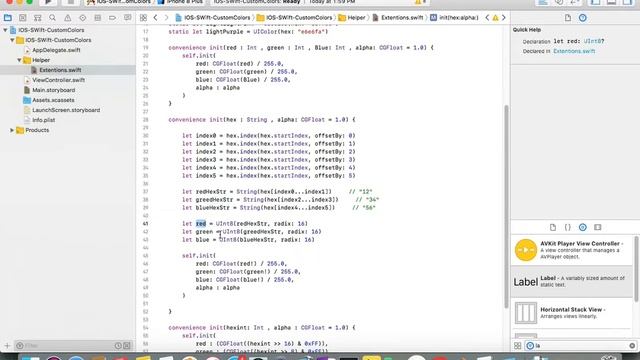Click the object library scrollbar
This screenshot has height=360, width=640.
click(636, 269)
